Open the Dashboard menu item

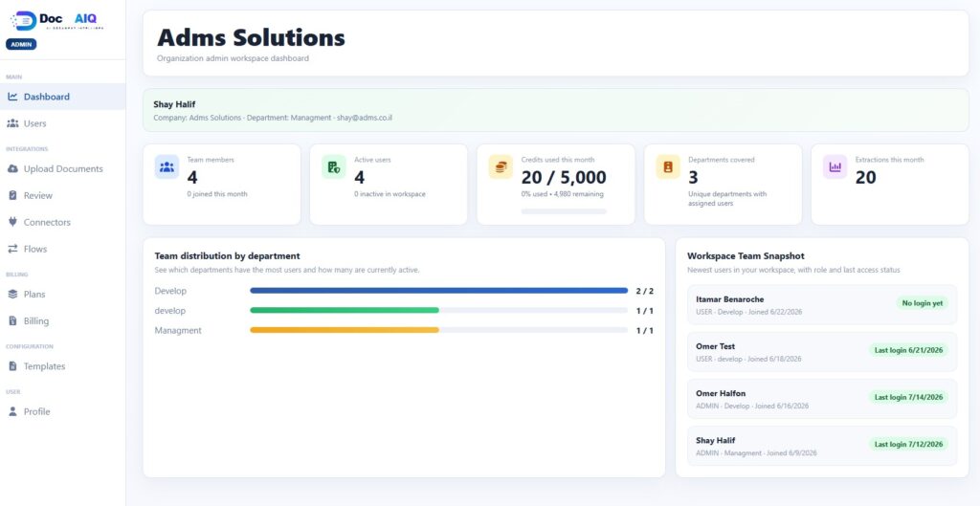coord(62,97)
